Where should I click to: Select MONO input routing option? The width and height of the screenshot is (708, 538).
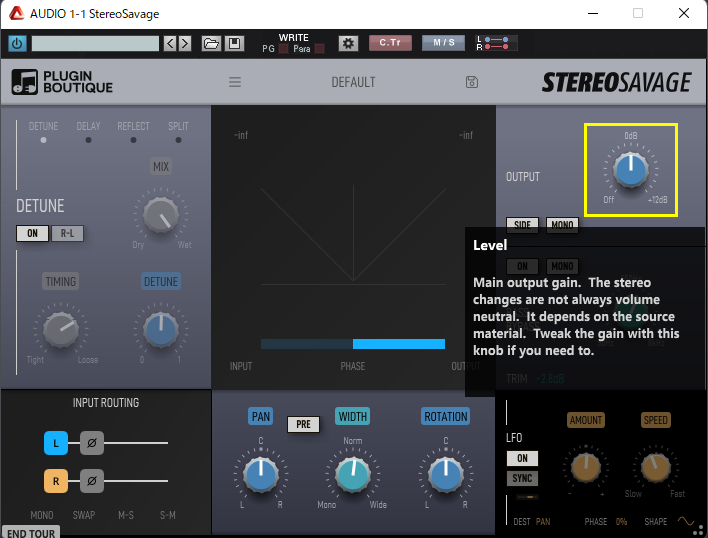pos(42,515)
